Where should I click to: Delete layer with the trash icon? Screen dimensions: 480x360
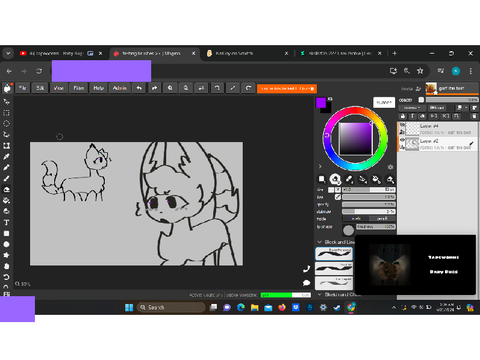(x=474, y=116)
